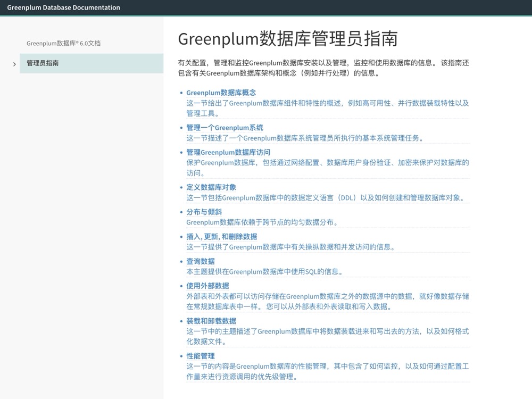Click the description under Greenplum数据库概念
The width and height of the screenshot is (532, 399).
point(327,103)
